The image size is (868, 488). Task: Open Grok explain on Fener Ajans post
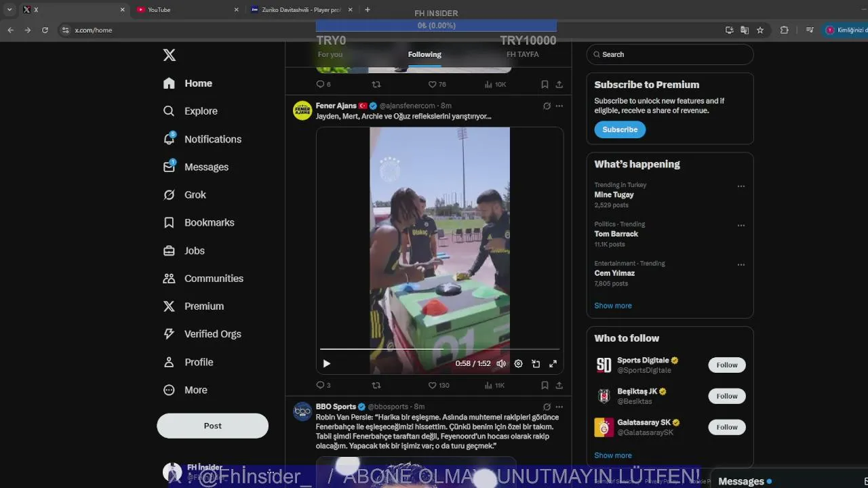point(547,106)
